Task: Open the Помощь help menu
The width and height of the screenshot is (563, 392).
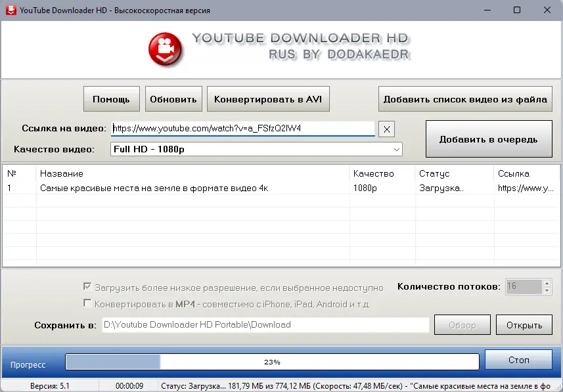Action: [111, 98]
